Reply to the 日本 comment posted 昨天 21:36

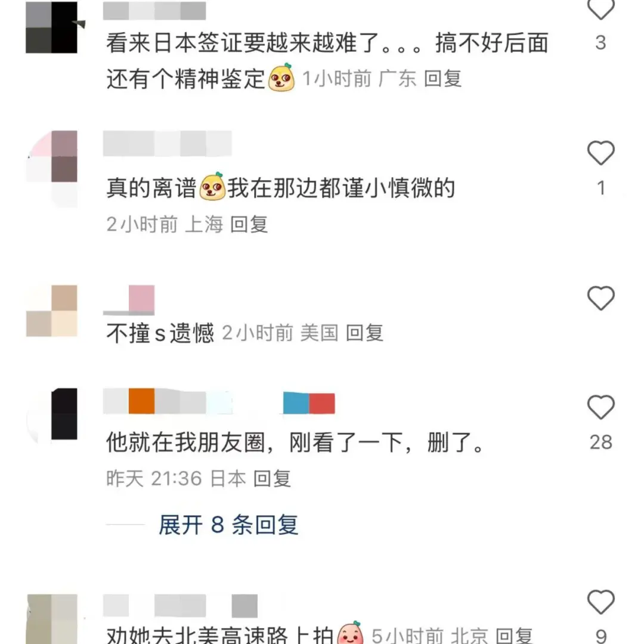273,478
